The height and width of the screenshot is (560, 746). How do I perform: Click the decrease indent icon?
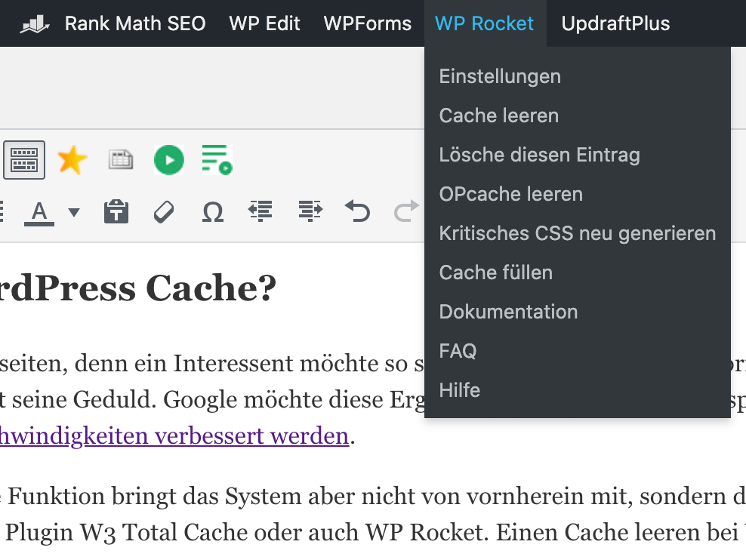[260, 211]
